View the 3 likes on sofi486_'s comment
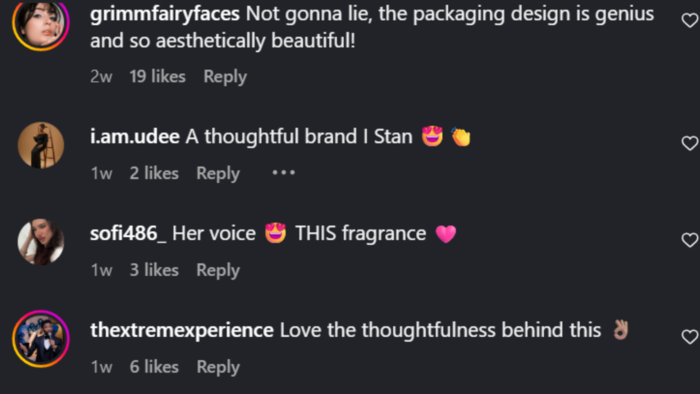The height and width of the screenshot is (394, 700). (x=154, y=270)
